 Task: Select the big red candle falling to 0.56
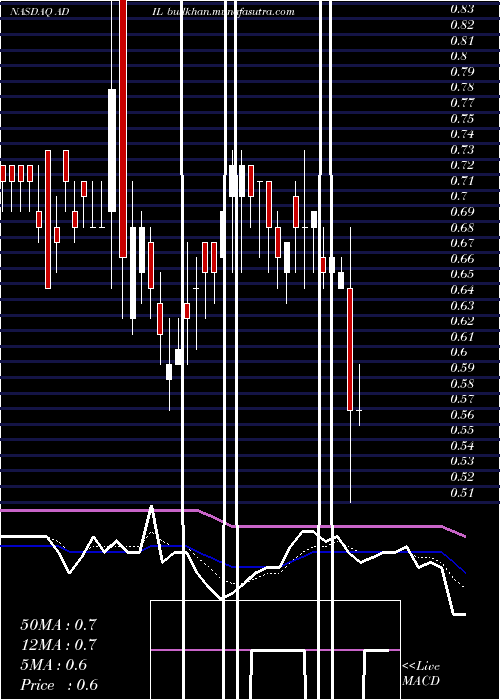(350, 349)
